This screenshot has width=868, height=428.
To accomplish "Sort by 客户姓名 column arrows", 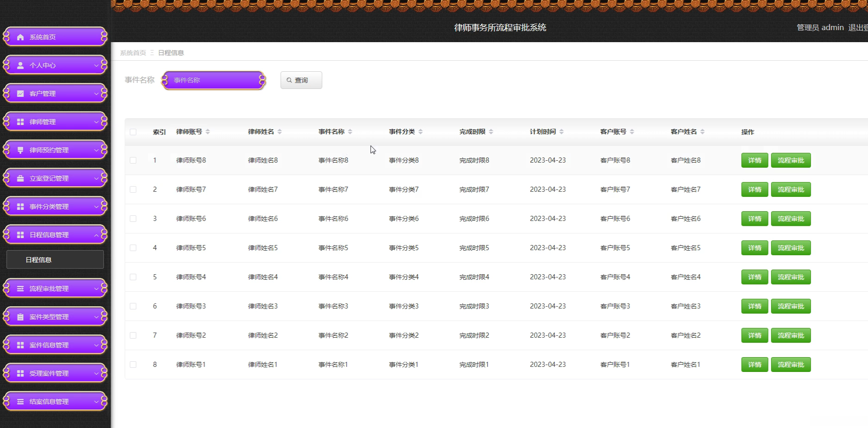I will pos(702,132).
